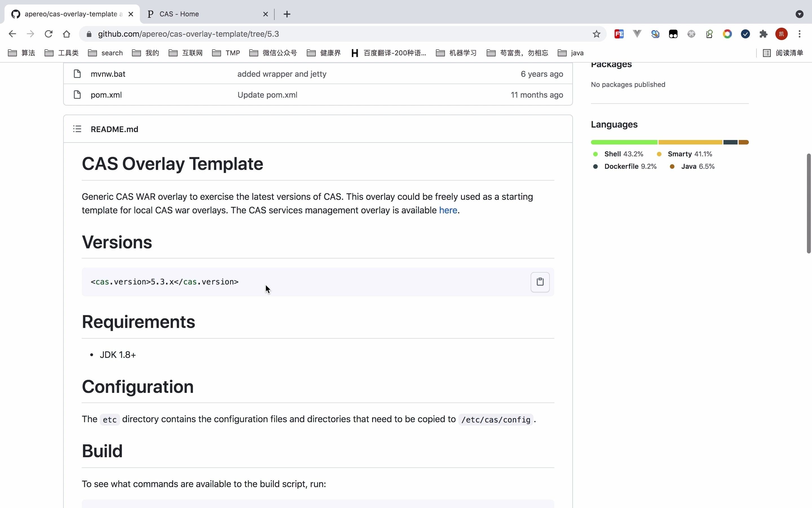Screen dimensions: 812x508
Task: Click the 'CAS Overlay Template' heading
Action: coord(173,164)
